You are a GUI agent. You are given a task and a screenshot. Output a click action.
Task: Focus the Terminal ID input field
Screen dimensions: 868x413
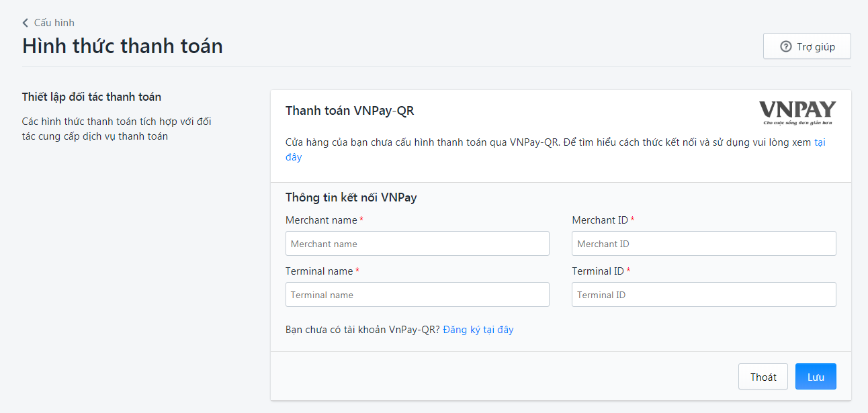[704, 295]
